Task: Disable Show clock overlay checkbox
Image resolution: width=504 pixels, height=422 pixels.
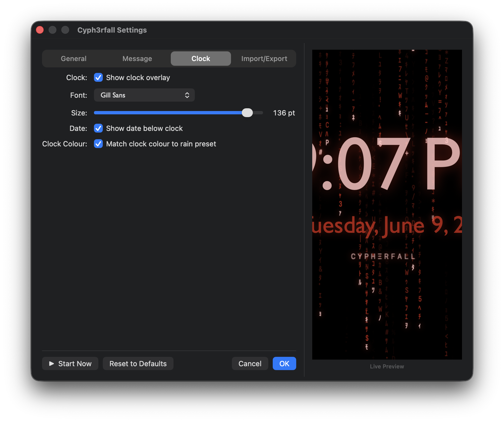Action: (x=98, y=78)
